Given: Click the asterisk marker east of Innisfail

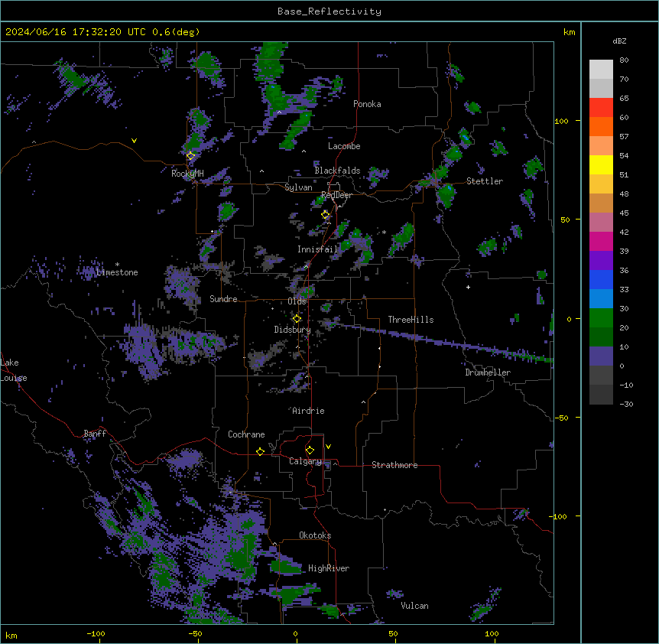Looking at the screenshot, I should [x=384, y=232].
